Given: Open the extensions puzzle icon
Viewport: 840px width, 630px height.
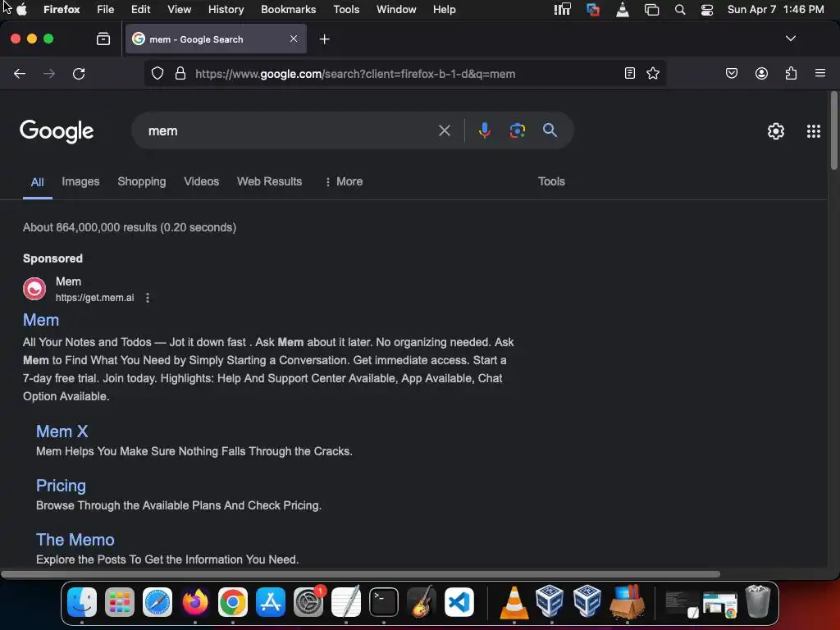Looking at the screenshot, I should (x=791, y=73).
